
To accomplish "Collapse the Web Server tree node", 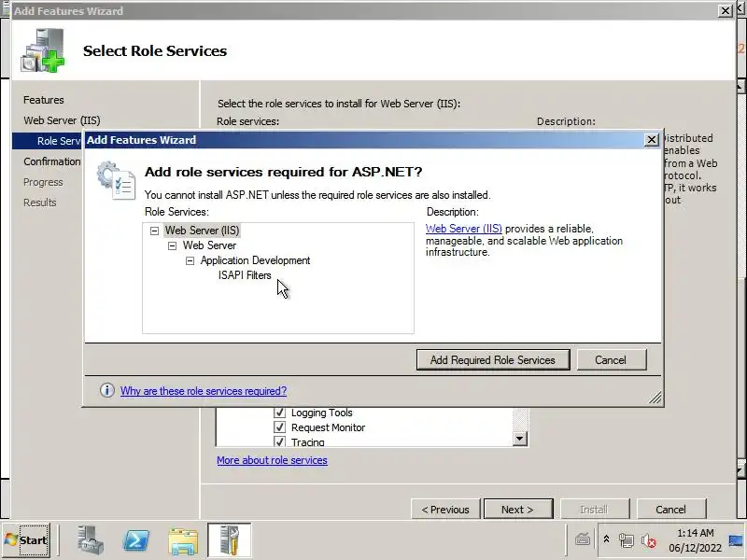I will (173, 245).
